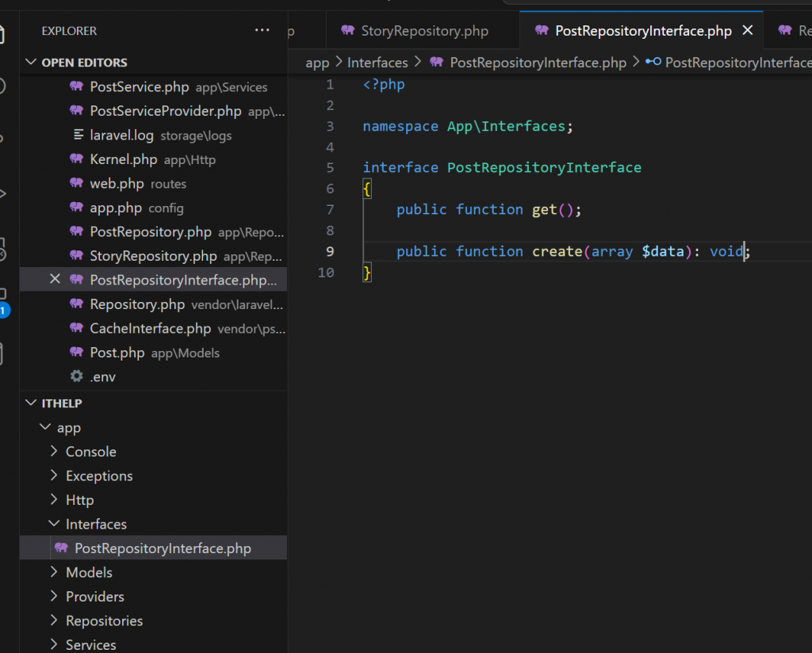Collapse the OPEN EDITORS section

pos(31,62)
